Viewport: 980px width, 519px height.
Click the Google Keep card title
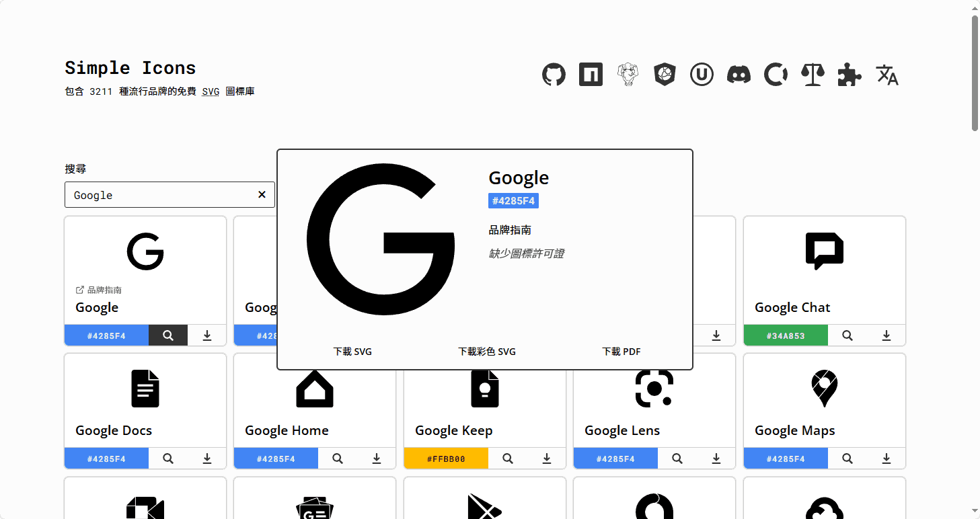[x=454, y=430]
